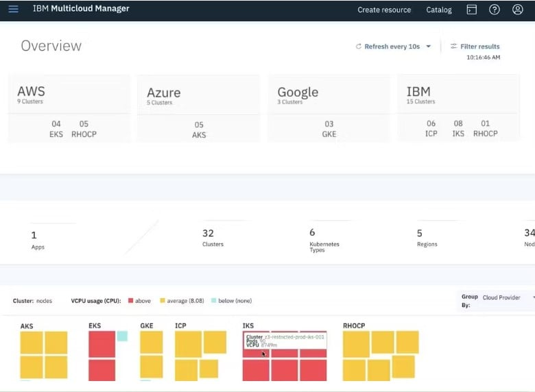Click the ICP heatmap group label
This screenshot has height=392, width=535.
pos(180,326)
